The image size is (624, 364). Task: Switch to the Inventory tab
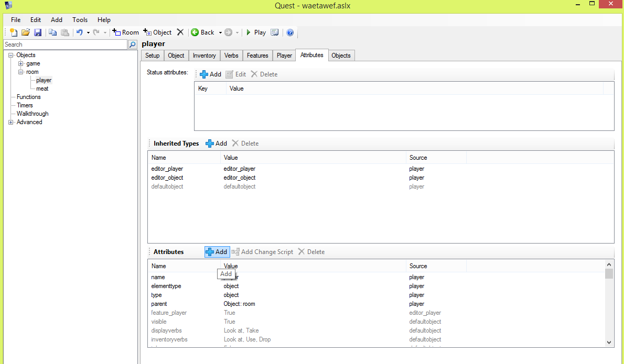(x=204, y=56)
